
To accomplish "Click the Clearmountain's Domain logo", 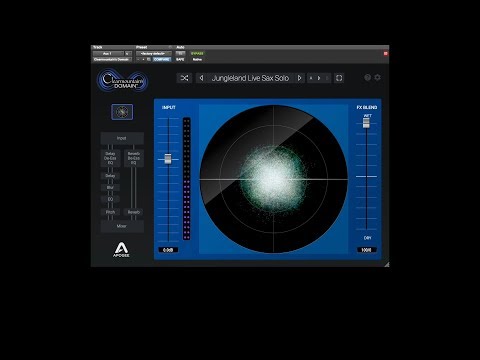I will click(123, 80).
